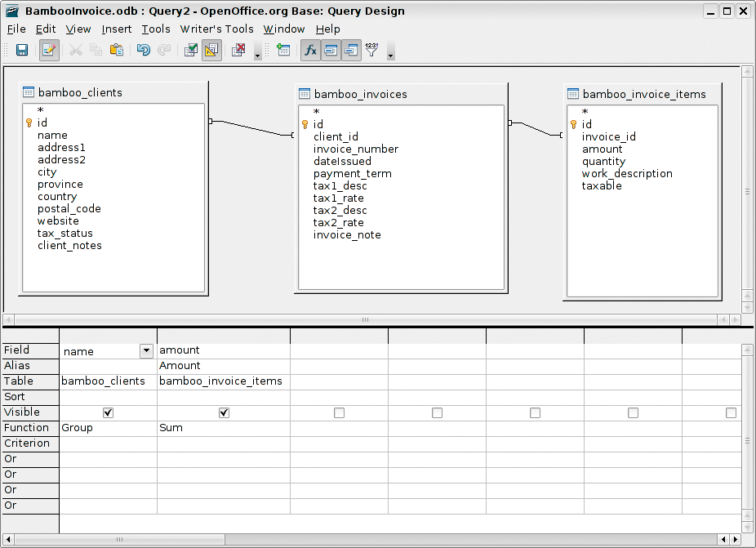The height and width of the screenshot is (548, 756).
Task: Click the Redo arrow icon
Action: click(164, 50)
